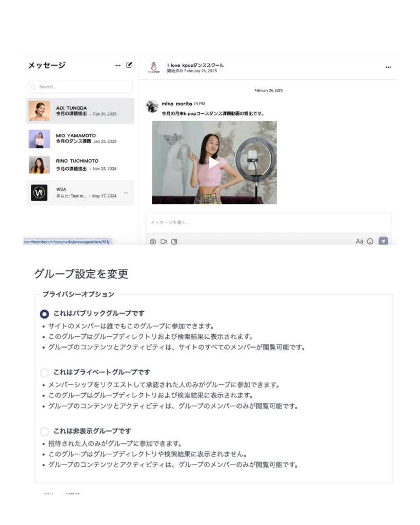Click inside the messages Search field
This screenshot has height=525, width=420.
coord(80,87)
